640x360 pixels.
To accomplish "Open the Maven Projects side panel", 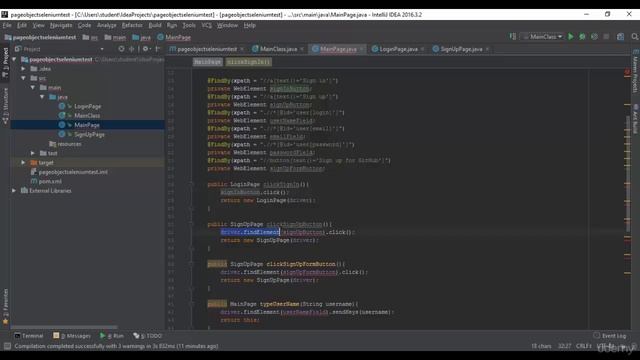I will (635, 71).
